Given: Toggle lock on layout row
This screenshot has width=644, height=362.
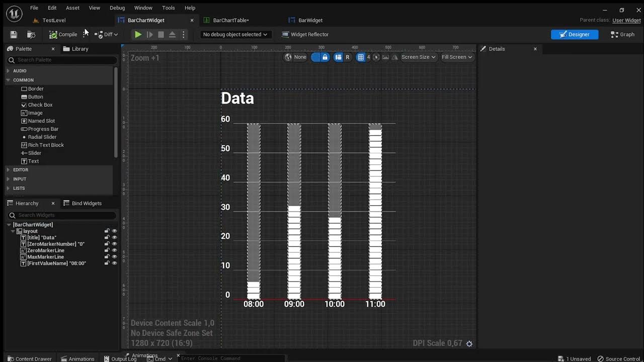Looking at the screenshot, I should (107, 231).
